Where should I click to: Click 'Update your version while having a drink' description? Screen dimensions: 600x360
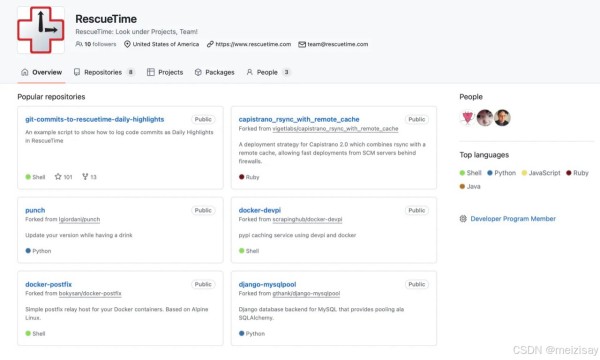tap(79, 235)
